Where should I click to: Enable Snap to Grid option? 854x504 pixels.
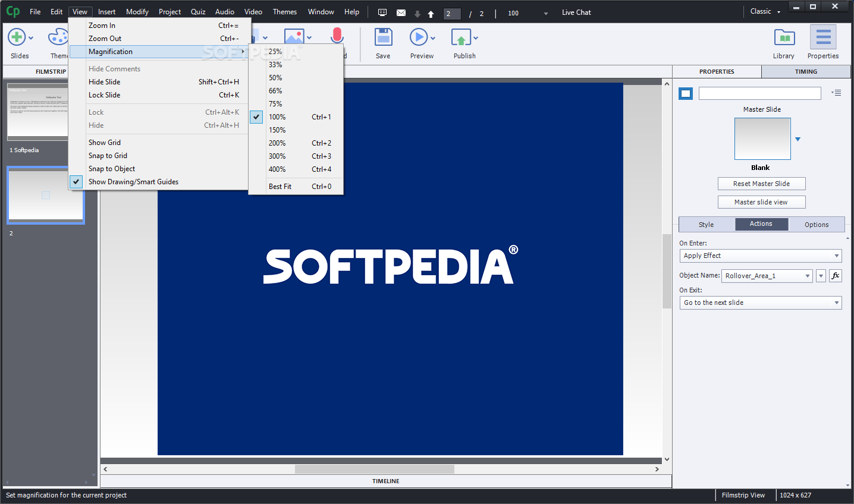click(x=158, y=156)
